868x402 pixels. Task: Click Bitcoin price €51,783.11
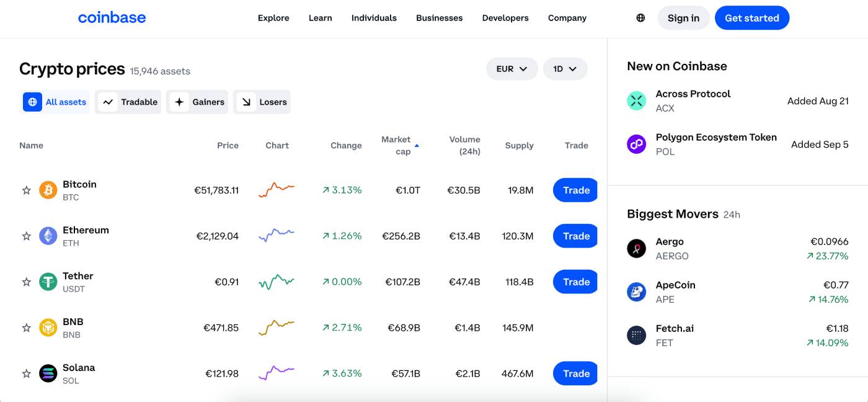(216, 190)
